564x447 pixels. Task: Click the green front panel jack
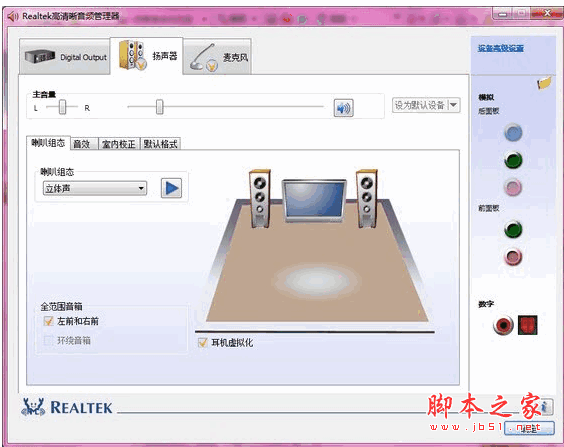tap(513, 230)
